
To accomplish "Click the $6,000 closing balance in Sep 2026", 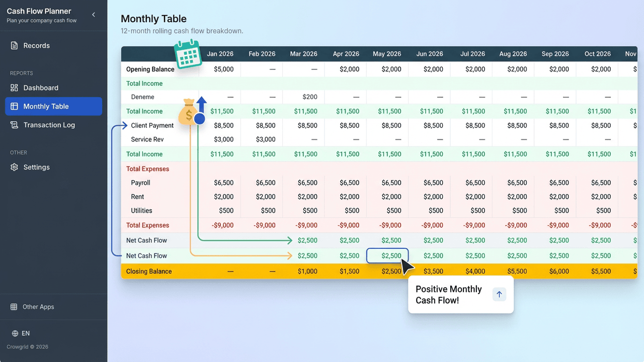I will pos(559,271).
